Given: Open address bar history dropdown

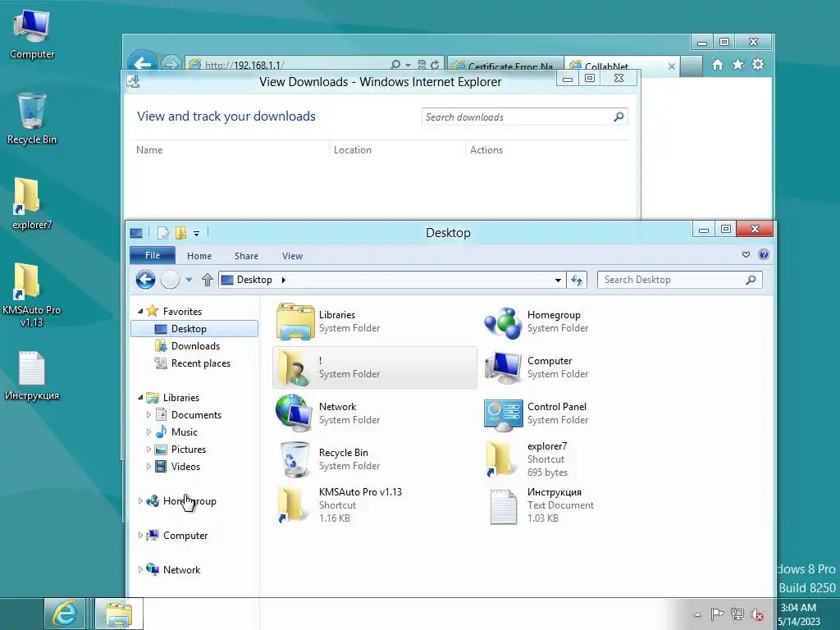Looking at the screenshot, I should tap(558, 281).
